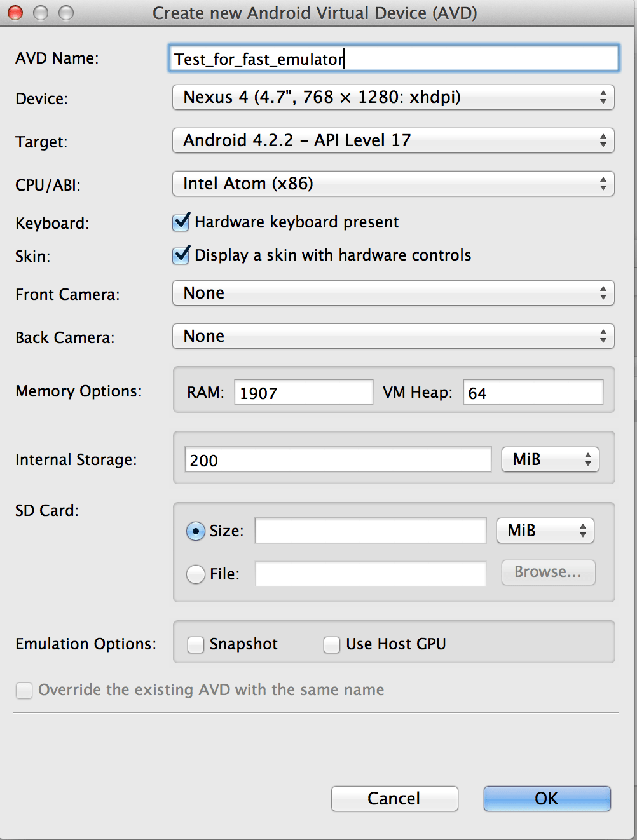Viewport: 637px width, 840px height.
Task: Open Back Camera dropdown set to None
Action: [393, 336]
